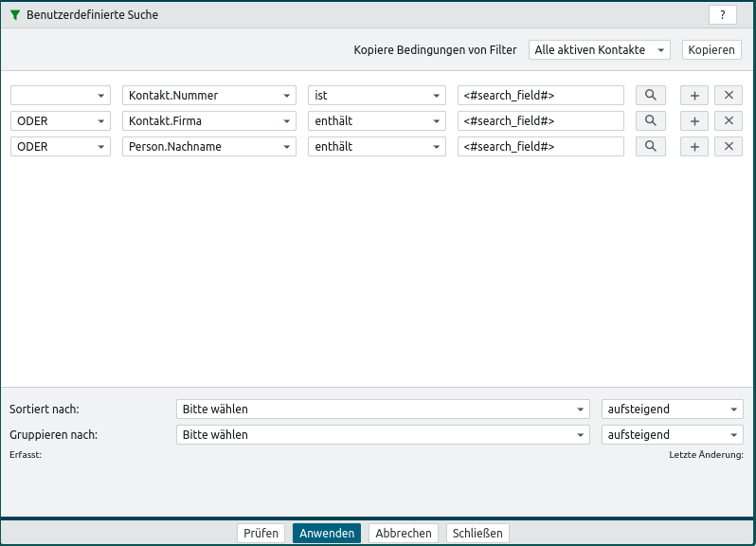756x546 pixels.
Task: Remove the Kontakt.Nummer condition row
Action: click(728, 95)
